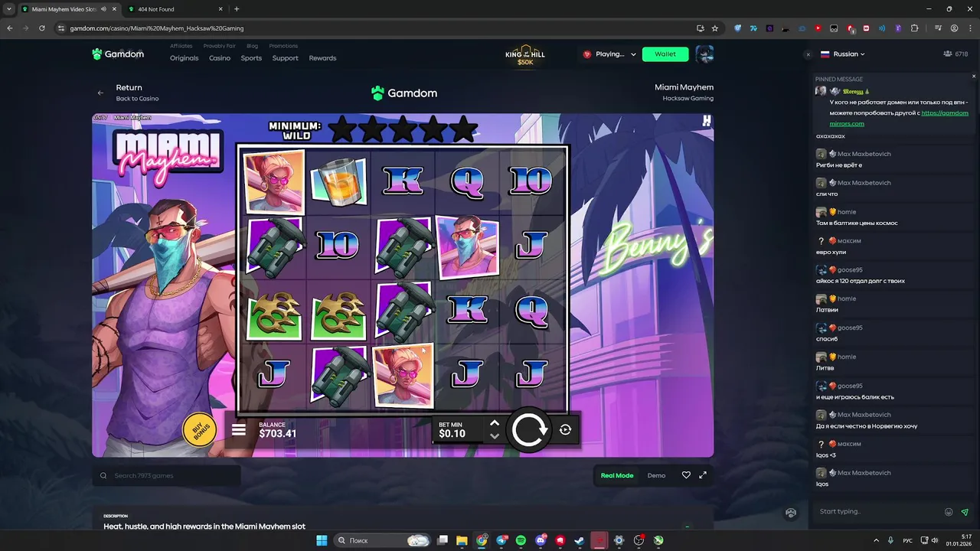This screenshot has height=551, width=980.
Task: Switch to Real Mode
Action: point(617,475)
